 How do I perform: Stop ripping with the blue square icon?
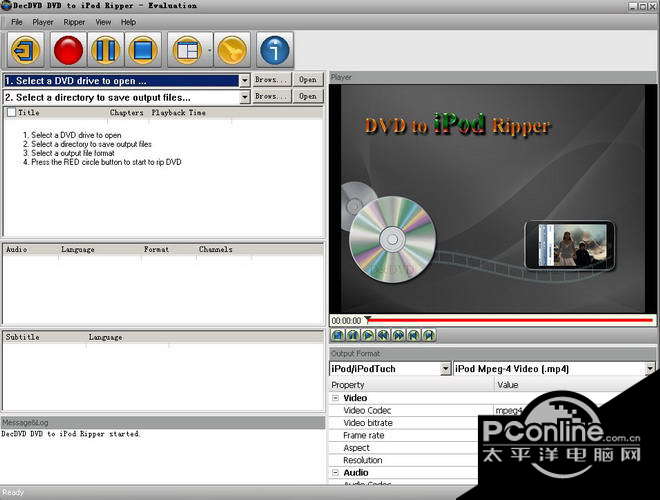[x=143, y=50]
